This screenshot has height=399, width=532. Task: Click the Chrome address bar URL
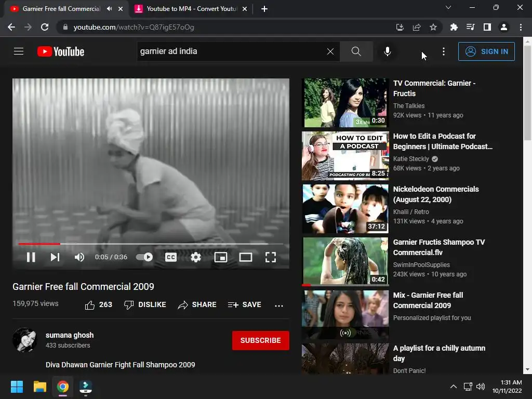[x=134, y=27]
